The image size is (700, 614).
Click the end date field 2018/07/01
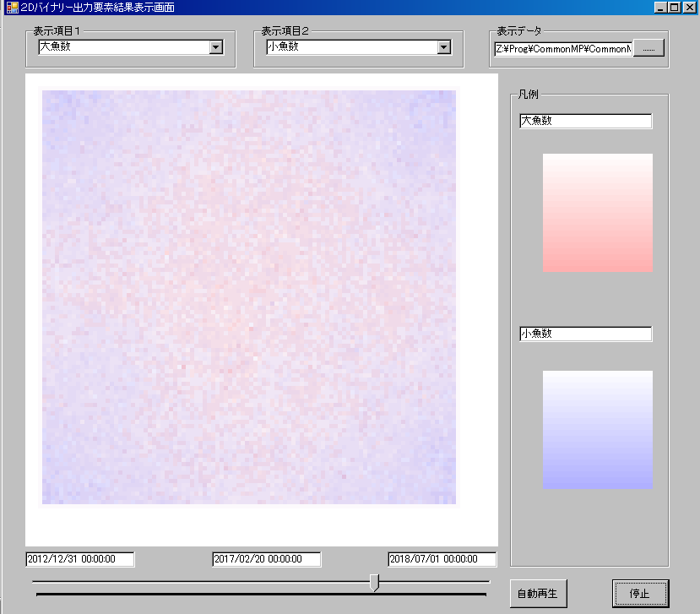[442, 559]
